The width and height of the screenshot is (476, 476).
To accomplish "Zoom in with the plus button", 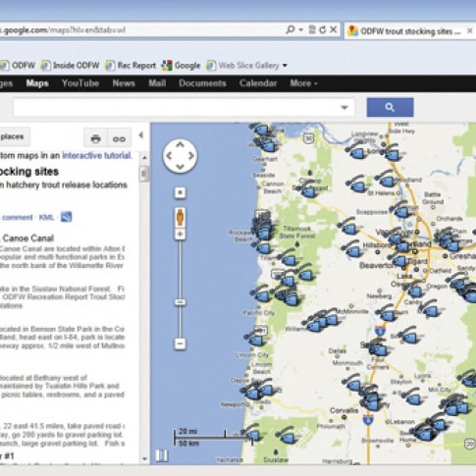I will coord(180,234).
